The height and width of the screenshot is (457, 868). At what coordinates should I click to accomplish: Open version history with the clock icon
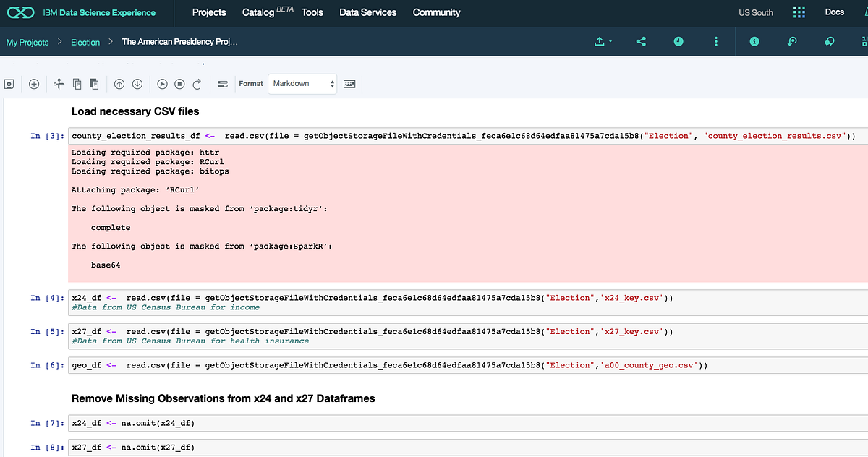tap(678, 41)
